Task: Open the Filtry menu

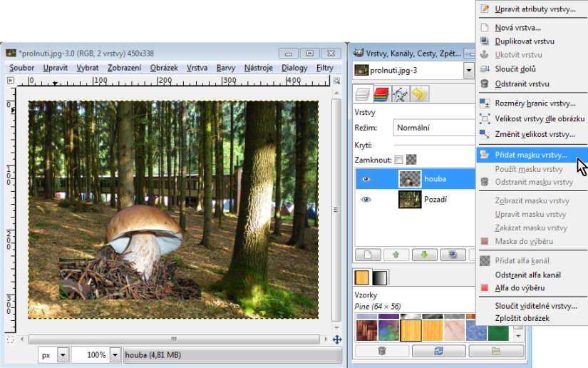Action: 324,68
